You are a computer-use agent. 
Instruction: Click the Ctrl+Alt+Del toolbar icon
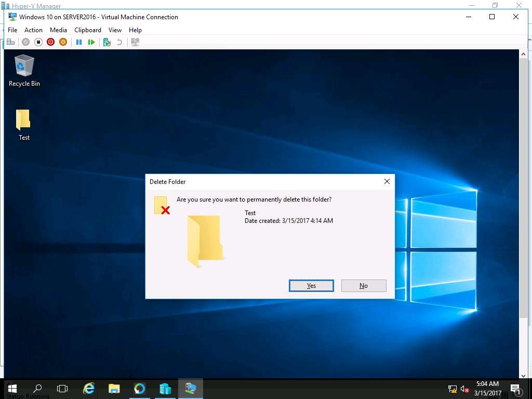coord(10,42)
